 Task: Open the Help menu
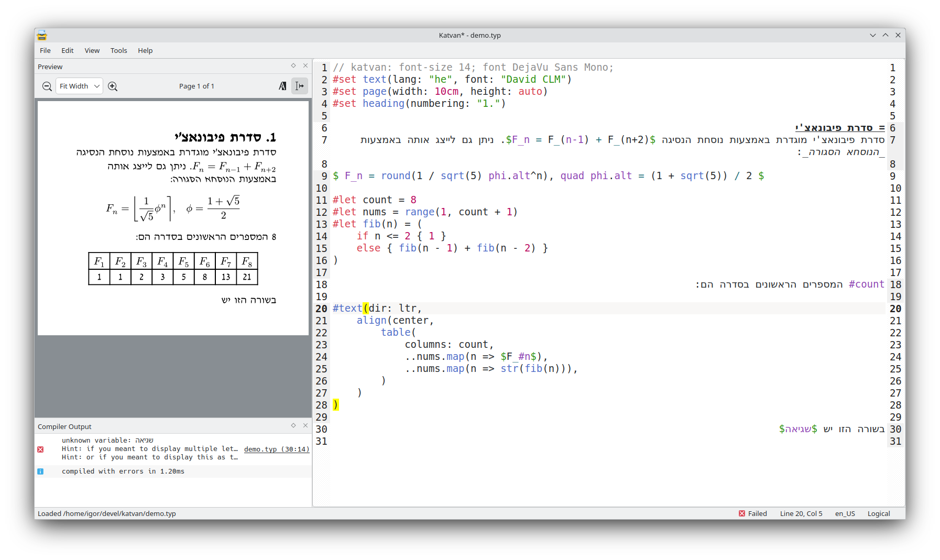(x=145, y=51)
